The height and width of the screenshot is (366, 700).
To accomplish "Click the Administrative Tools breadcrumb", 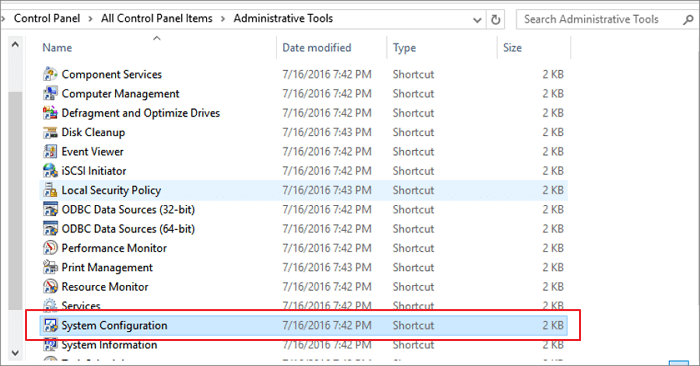I will 283,18.
